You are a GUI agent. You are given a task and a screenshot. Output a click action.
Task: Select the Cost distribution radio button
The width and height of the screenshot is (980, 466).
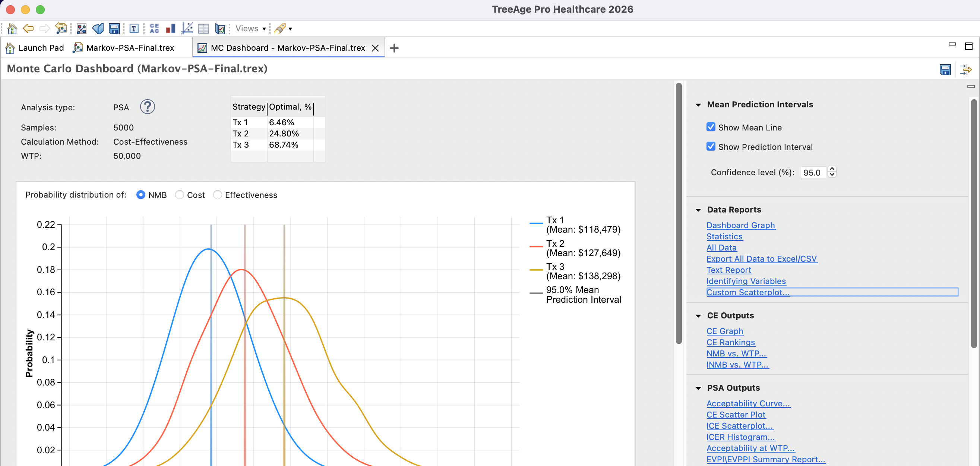[x=180, y=195]
